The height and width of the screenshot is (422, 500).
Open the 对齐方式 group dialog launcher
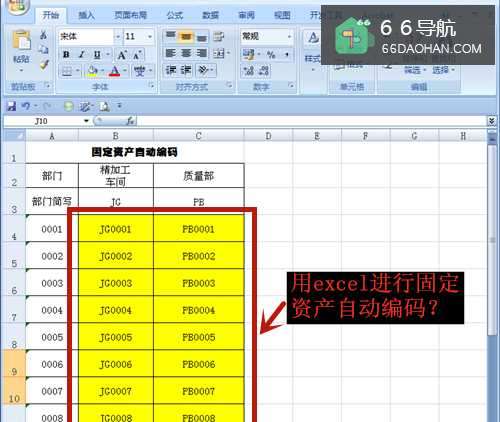click(229, 85)
